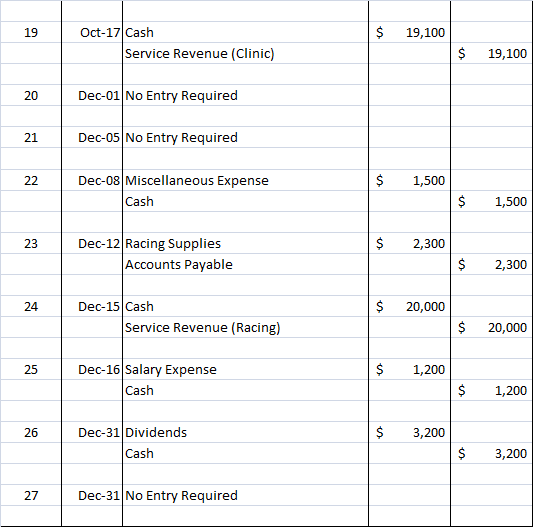Select the 20,000 debit beside Dec-15 Cash
This screenshot has width=533, height=527.
[x=410, y=306]
